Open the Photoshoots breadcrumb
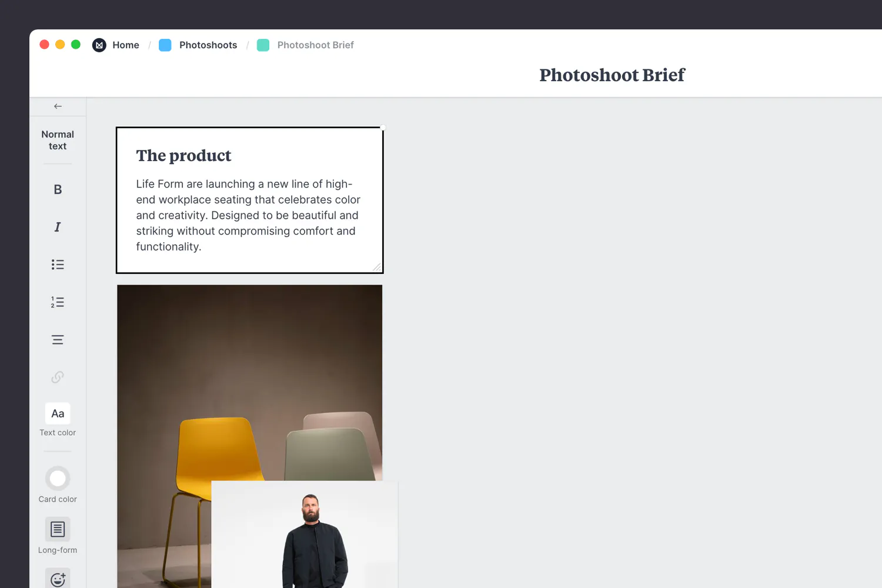Image resolution: width=882 pixels, height=588 pixels. point(208,45)
